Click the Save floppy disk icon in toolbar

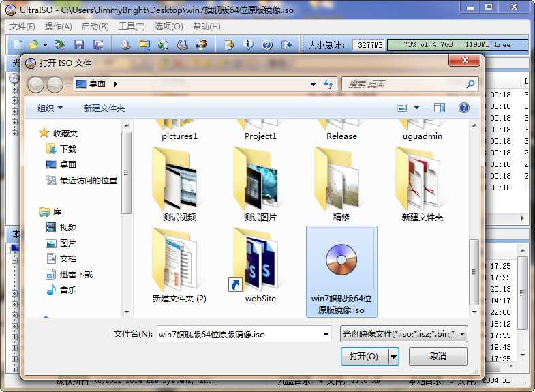[x=79, y=45]
